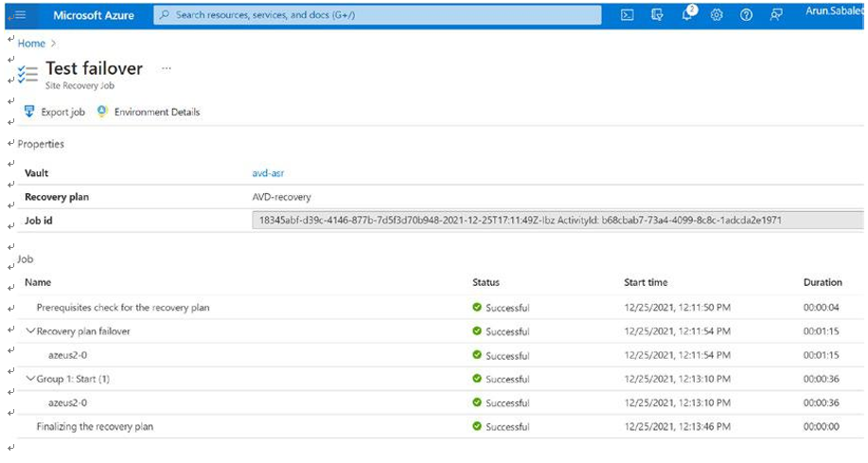Sort by the Name column header
The width and height of the screenshot is (868, 463).
click(38, 282)
